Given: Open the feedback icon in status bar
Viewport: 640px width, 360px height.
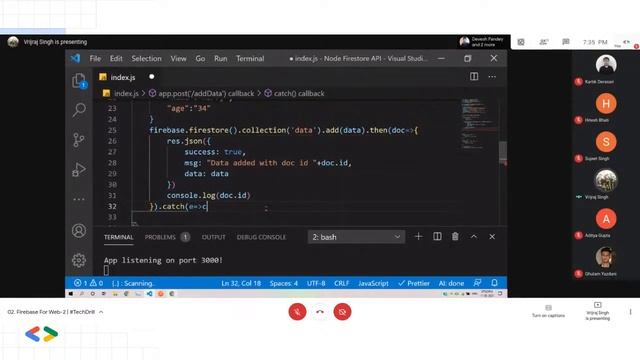Looking at the screenshot, I should click(x=477, y=283).
